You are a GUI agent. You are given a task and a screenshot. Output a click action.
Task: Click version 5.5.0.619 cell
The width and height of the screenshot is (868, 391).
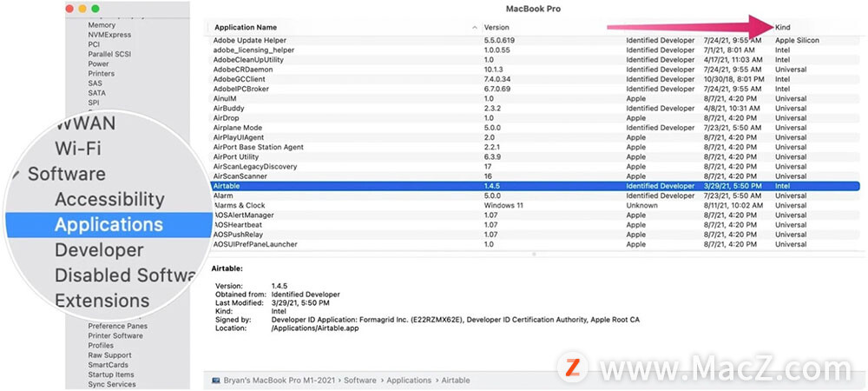500,41
